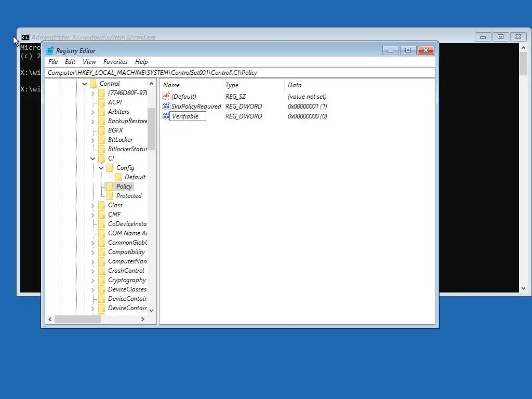Viewport: 532px width, 399px height.
Task: Click tree horizontal scroll right arrow
Action: 143,320
